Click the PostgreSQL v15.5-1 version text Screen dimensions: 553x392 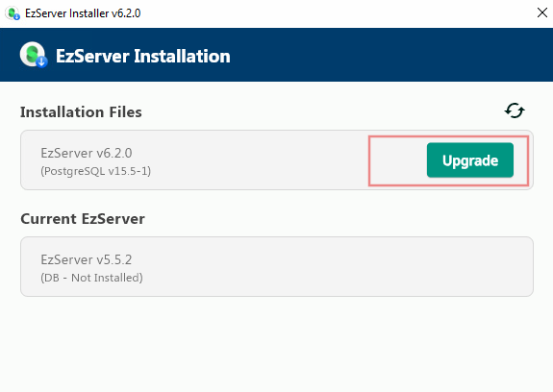click(x=96, y=171)
